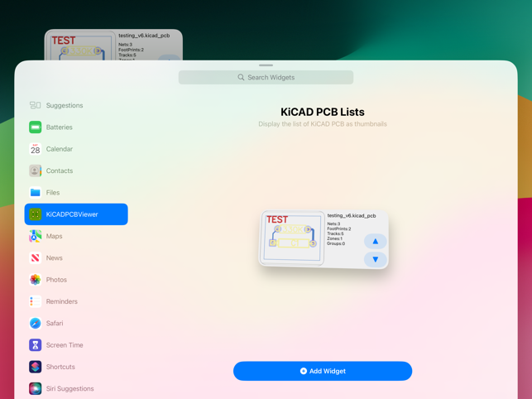This screenshot has height=399, width=532.
Task: Tap the down arrow in widget preview
Action: click(x=376, y=259)
